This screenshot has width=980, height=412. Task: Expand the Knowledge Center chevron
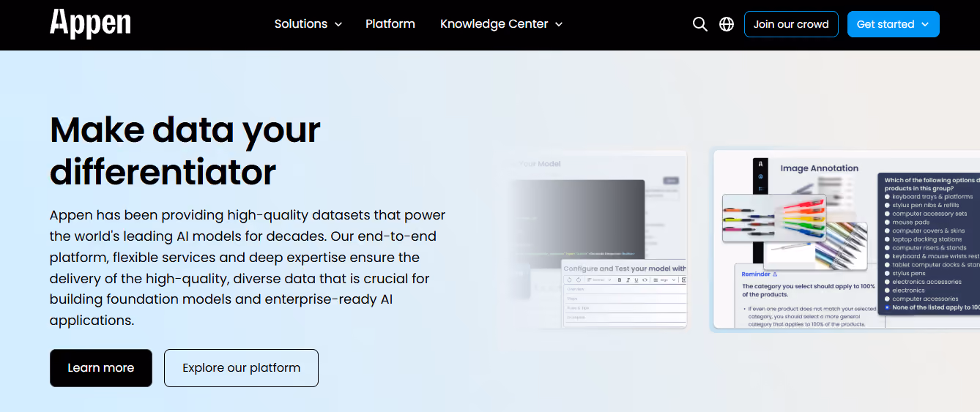[x=559, y=24]
